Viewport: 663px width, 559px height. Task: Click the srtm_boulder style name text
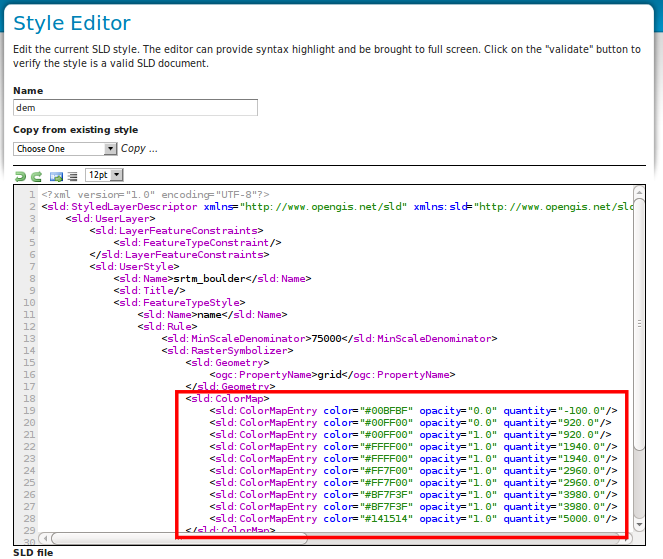(x=209, y=279)
